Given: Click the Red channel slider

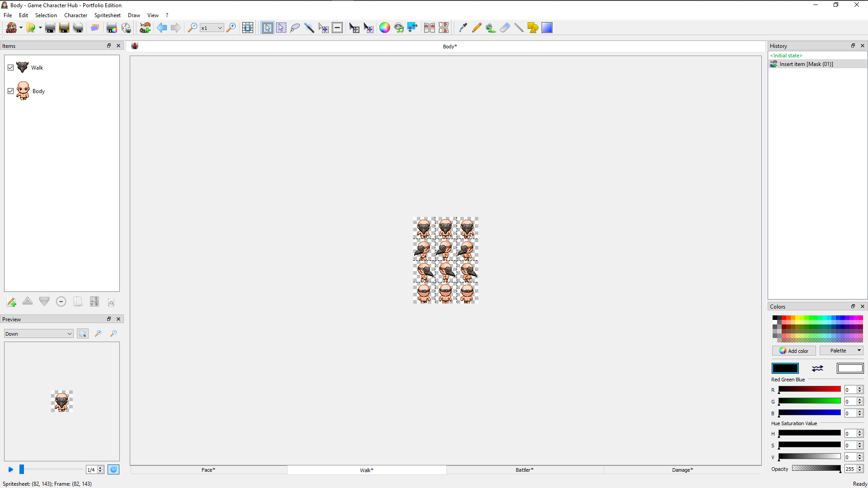Looking at the screenshot, I should tap(809, 389).
